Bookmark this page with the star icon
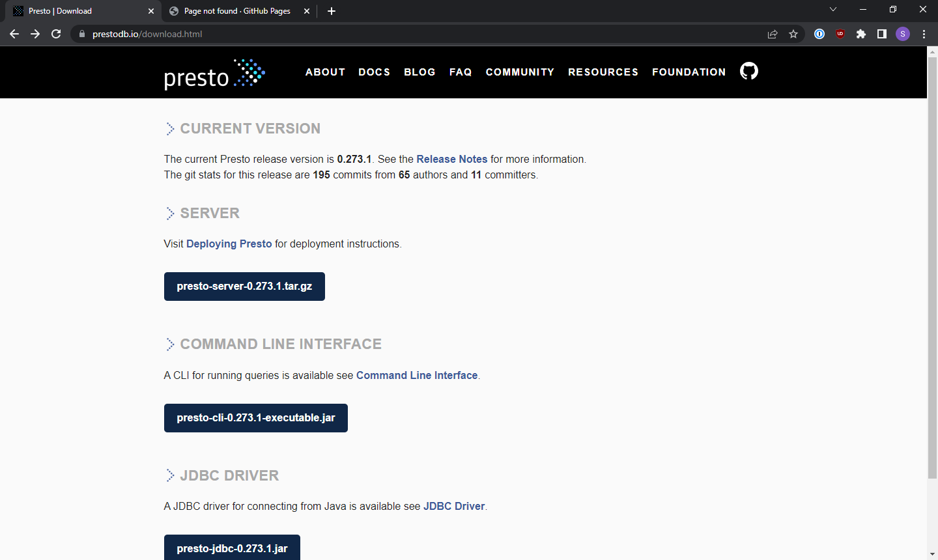938x560 pixels. click(x=793, y=34)
